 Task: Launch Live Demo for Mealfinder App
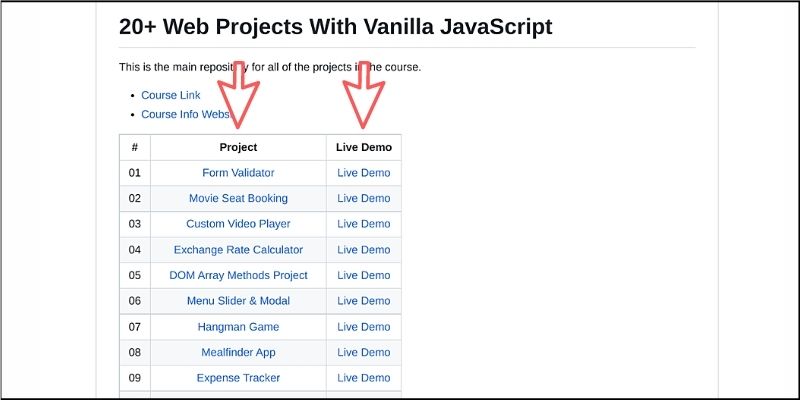pos(364,352)
